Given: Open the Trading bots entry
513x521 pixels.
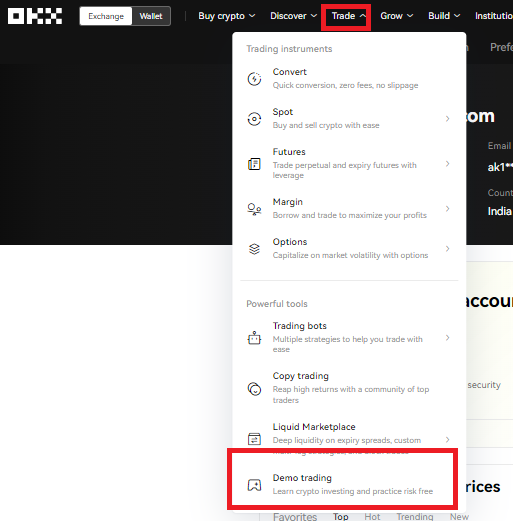Looking at the screenshot, I should (349, 338).
